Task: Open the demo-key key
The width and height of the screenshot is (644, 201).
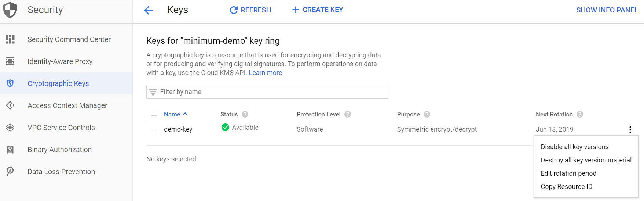Action: pos(178,129)
